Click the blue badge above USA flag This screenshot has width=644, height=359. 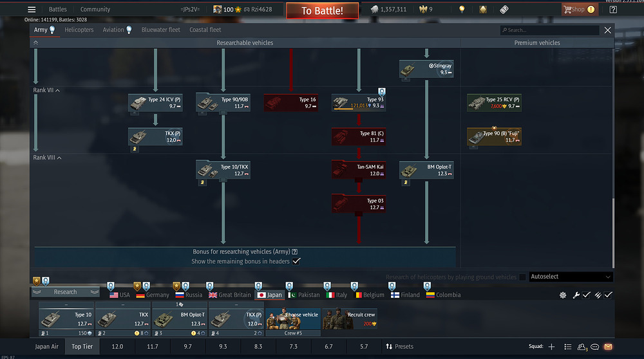[x=111, y=286]
